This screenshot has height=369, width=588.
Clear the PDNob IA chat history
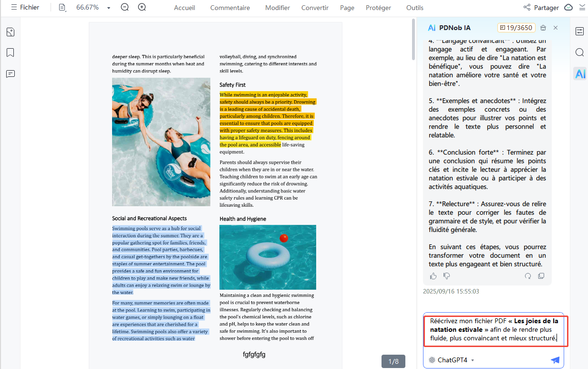(x=543, y=28)
